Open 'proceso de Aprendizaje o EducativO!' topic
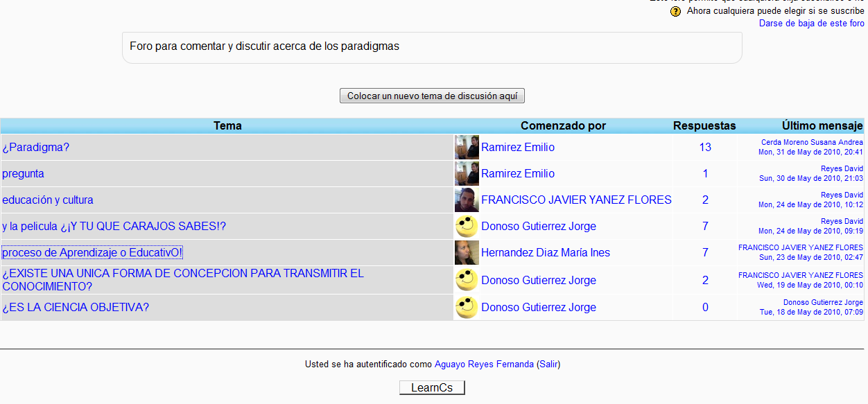The width and height of the screenshot is (868, 404). click(92, 253)
